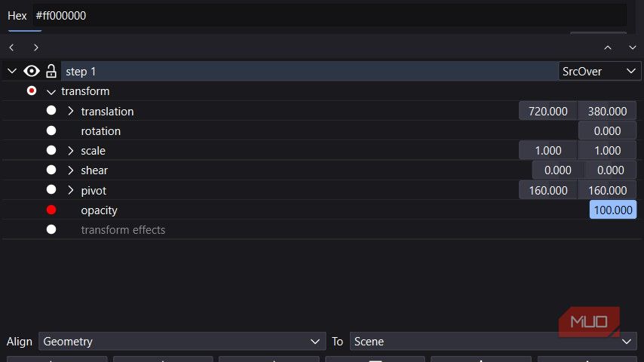Toggle recording for transform group
The height and width of the screenshot is (362, 644).
tap(32, 90)
